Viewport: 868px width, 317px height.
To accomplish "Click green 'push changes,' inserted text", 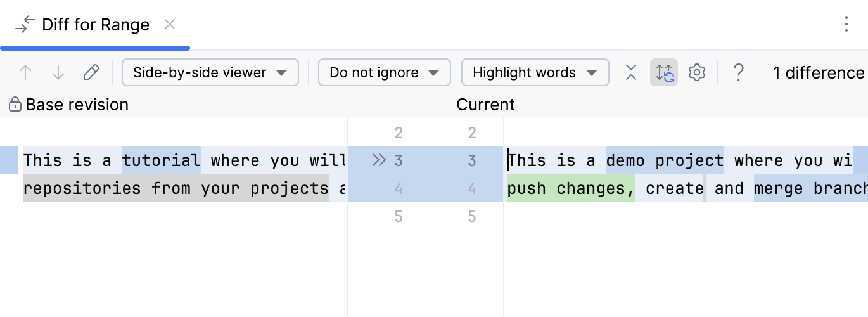I will (x=570, y=188).
